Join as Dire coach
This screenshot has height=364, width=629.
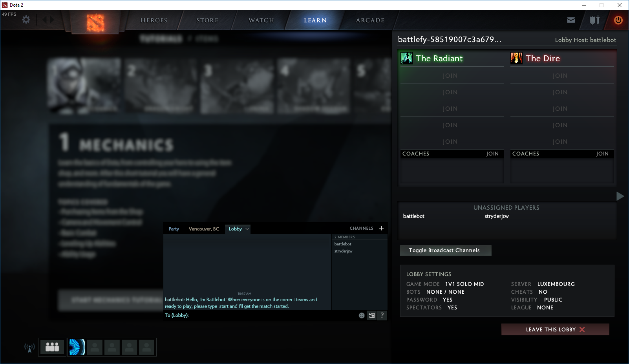602,154
